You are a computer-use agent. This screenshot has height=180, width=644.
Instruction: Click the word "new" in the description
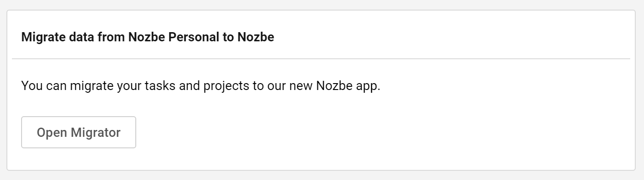tap(300, 86)
